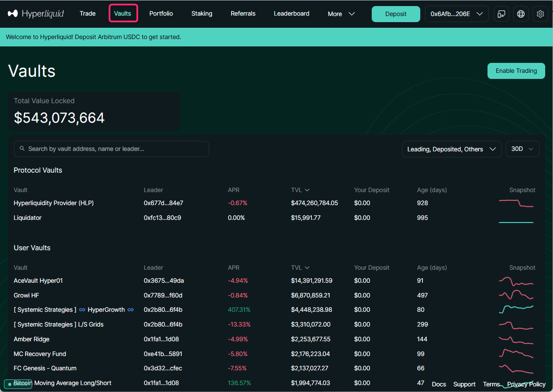Switch to the Staking tab
Viewport: 553px width, 392px height.
click(202, 14)
